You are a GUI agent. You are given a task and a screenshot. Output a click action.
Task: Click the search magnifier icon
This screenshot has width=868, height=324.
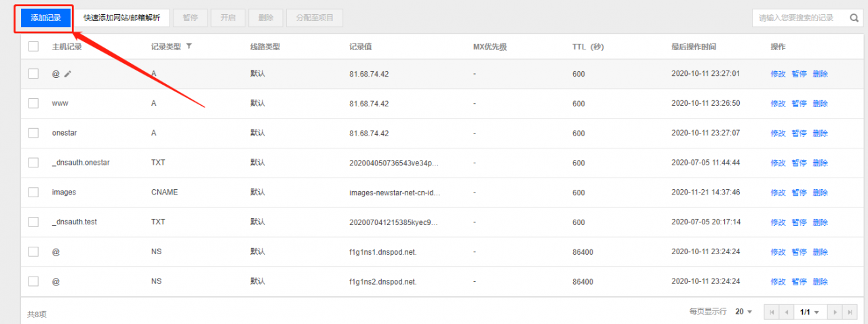coord(854,18)
